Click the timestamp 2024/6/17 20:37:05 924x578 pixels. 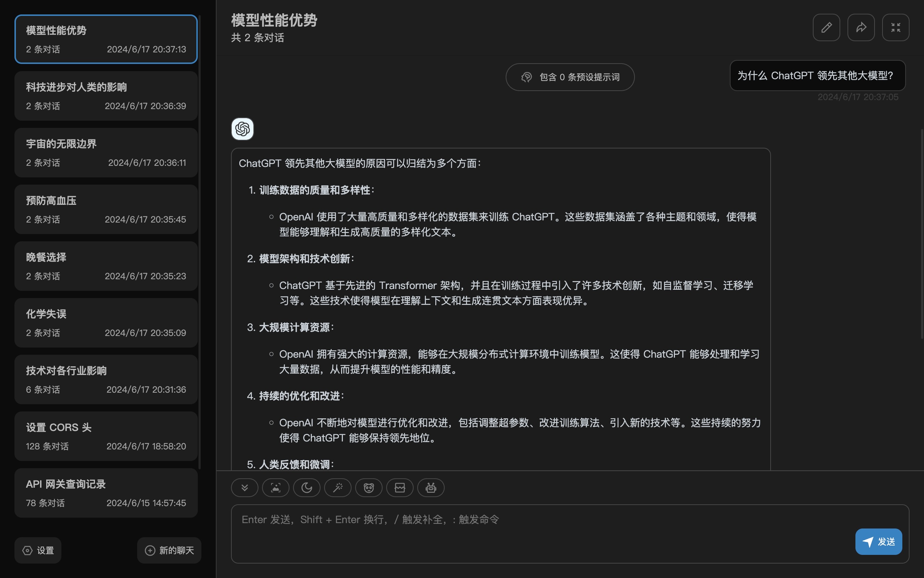[x=858, y=97]
